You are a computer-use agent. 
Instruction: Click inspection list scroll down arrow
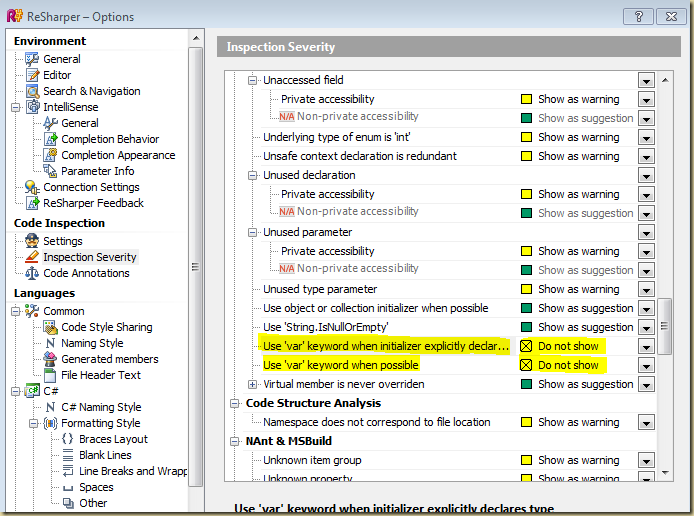click(665, 473)
